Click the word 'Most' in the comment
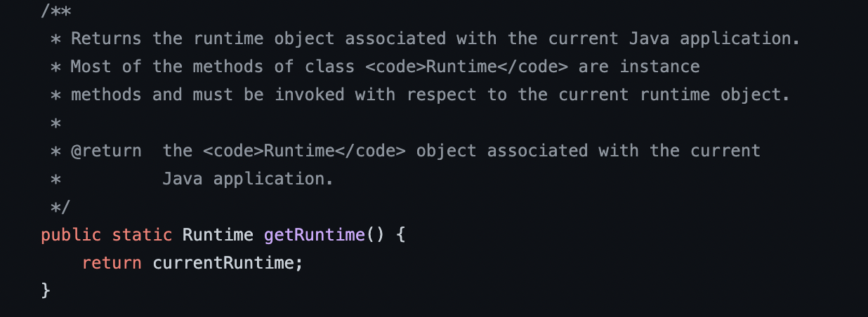The image size is (868, 317). (x=91, y=67)
